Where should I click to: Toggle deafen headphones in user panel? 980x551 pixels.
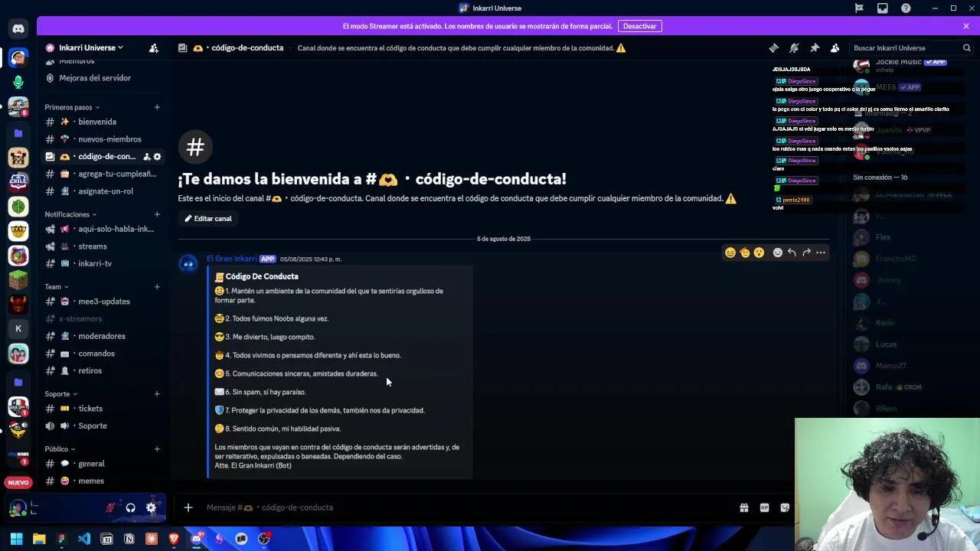tap(131, 507)
